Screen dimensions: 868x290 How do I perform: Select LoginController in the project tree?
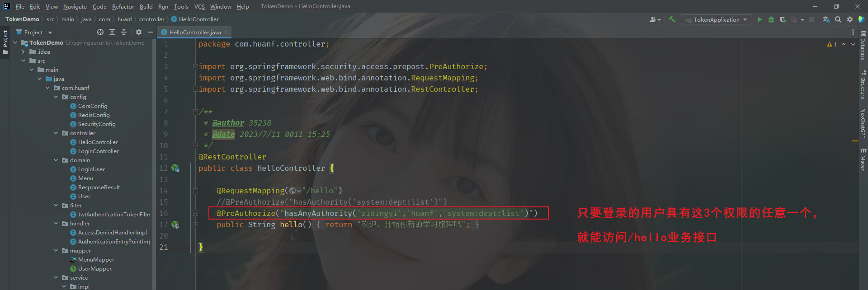(99, 151)
